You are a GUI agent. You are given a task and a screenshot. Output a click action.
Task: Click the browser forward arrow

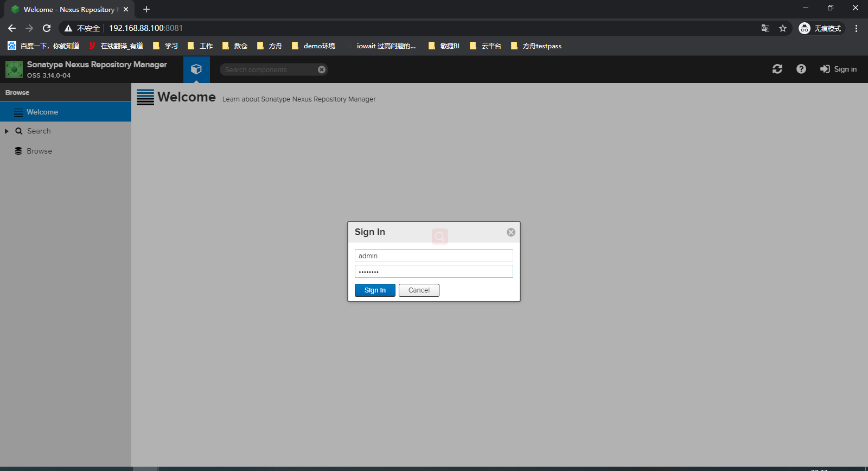tap(29, 28)
